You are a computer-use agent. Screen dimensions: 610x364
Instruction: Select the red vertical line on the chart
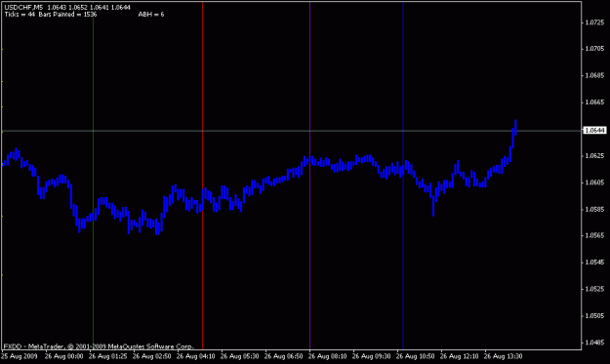point(202,175)
